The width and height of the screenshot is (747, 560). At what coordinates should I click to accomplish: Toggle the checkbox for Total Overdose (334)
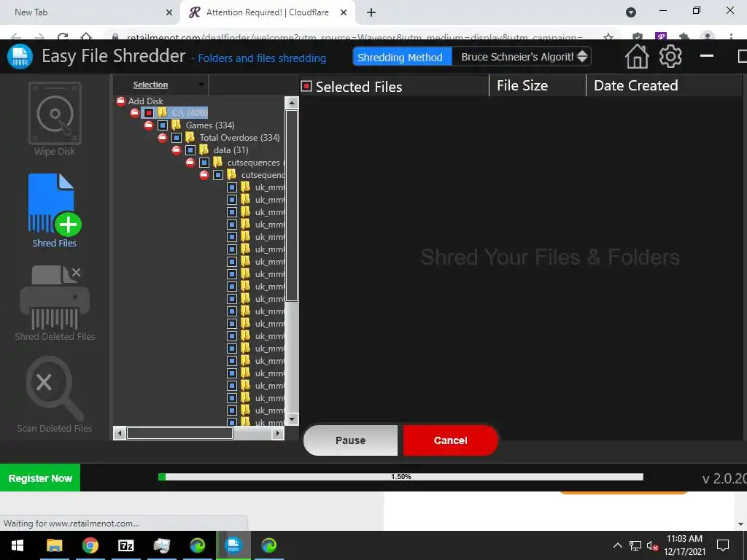point(177,138)
